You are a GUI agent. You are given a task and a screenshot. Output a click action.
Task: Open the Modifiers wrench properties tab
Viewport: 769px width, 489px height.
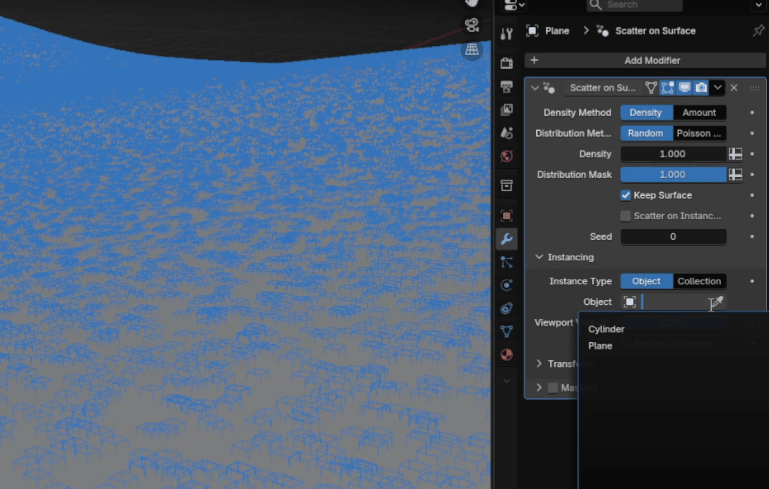507,239
